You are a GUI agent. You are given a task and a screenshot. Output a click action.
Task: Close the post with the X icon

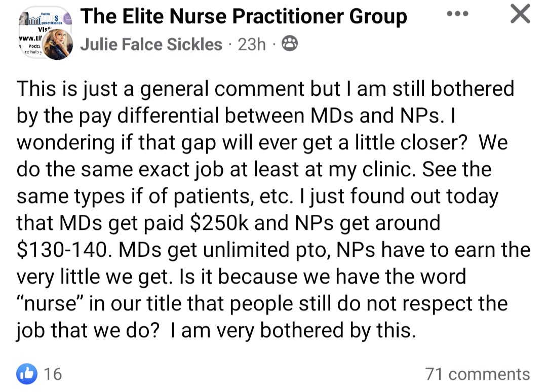520,14
